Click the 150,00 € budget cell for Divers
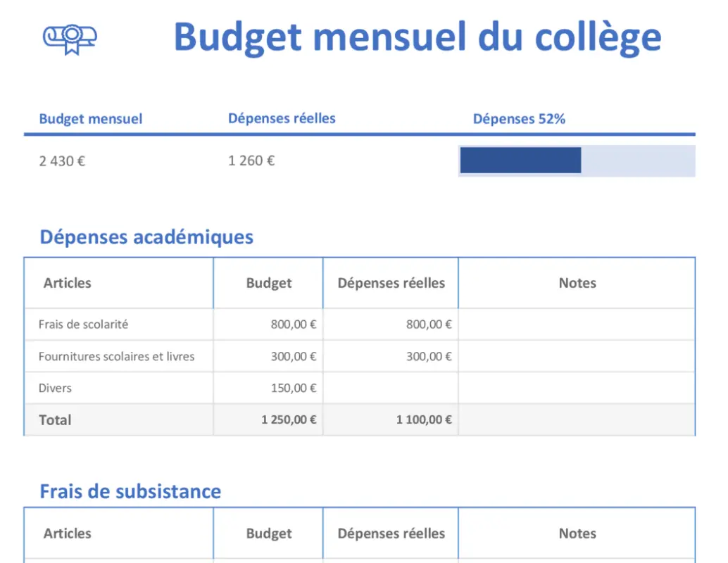The width and height of the screenshot is (728, 563). click(268, 388)
